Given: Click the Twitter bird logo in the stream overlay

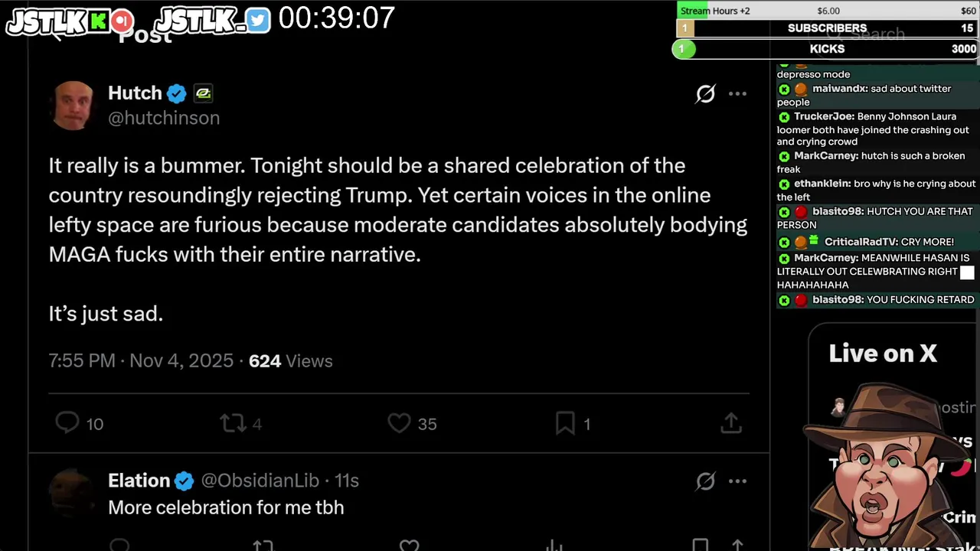Looking at the screenshot, I should 258,20.
